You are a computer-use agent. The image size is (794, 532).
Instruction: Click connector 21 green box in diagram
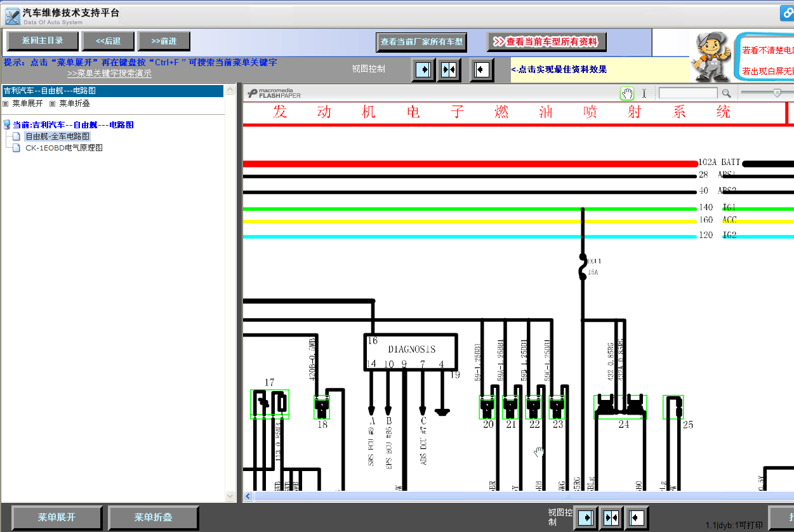(x=511, y=407)
